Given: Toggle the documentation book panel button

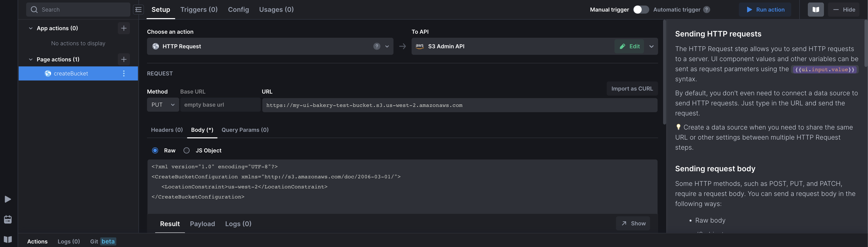Looking at the screenshot, I should [x=816, y=9].
